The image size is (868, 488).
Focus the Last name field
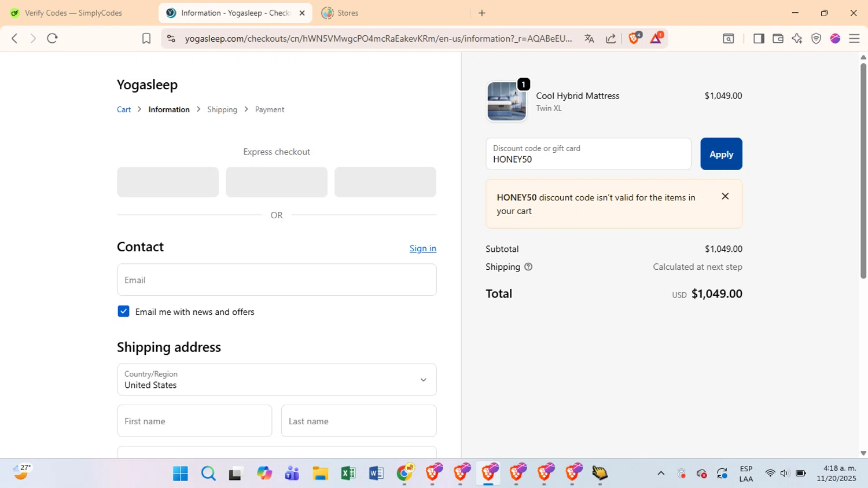click(x=359, y=421)
